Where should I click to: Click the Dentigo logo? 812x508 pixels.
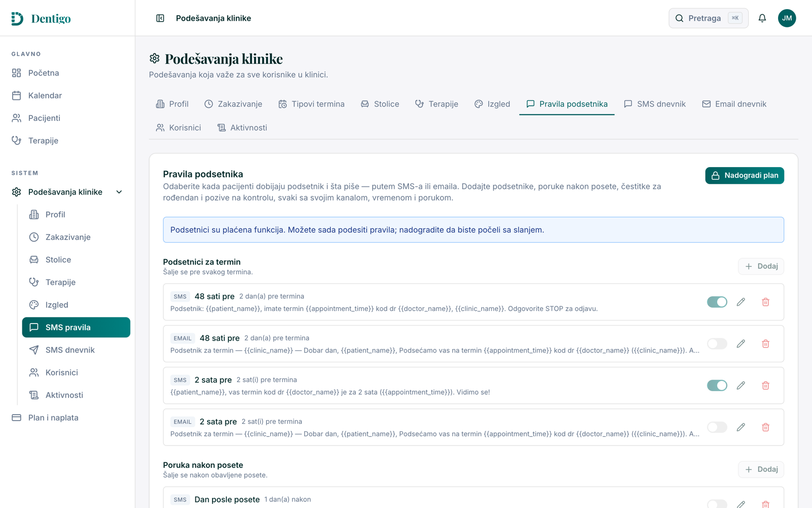pos(41,18)
